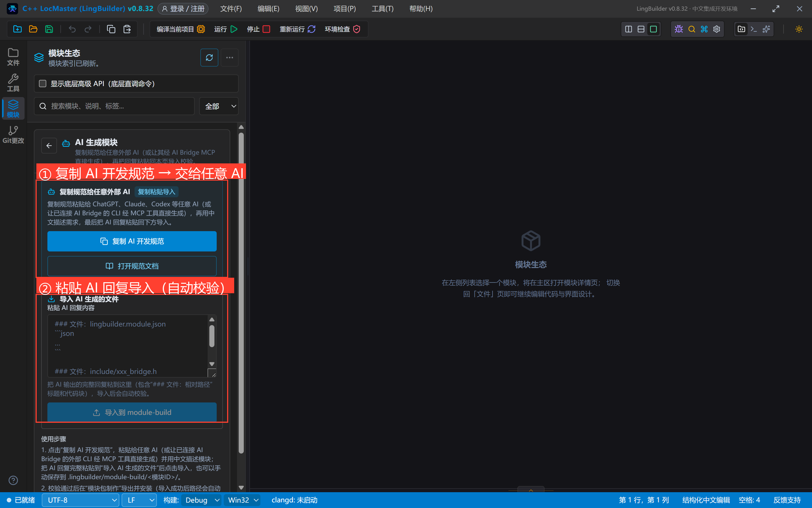Click the yellow magnifier search icon
Viewport: 812px width, 508px height.
[692, 29]
